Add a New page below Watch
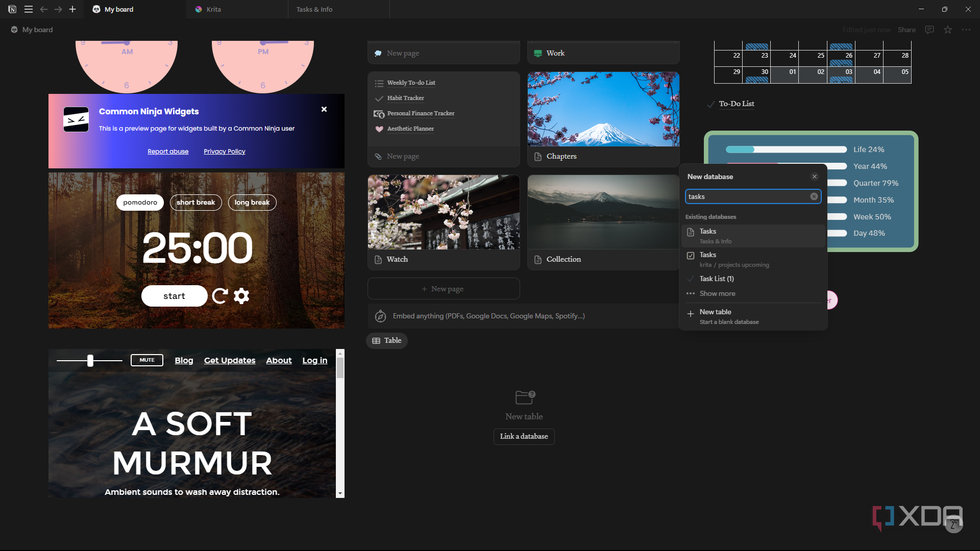The width and height of the screenshot is (980, 551). [444, 289]
